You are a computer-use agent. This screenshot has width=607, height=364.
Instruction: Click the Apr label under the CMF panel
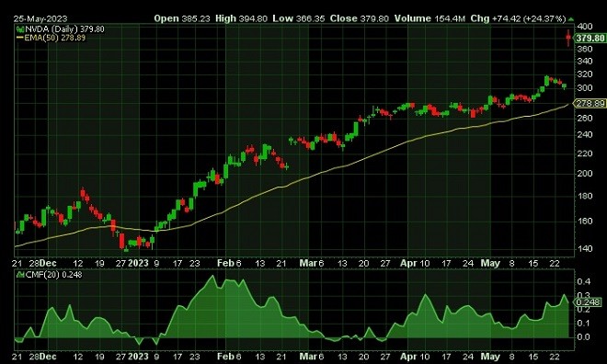coord(408,357)
